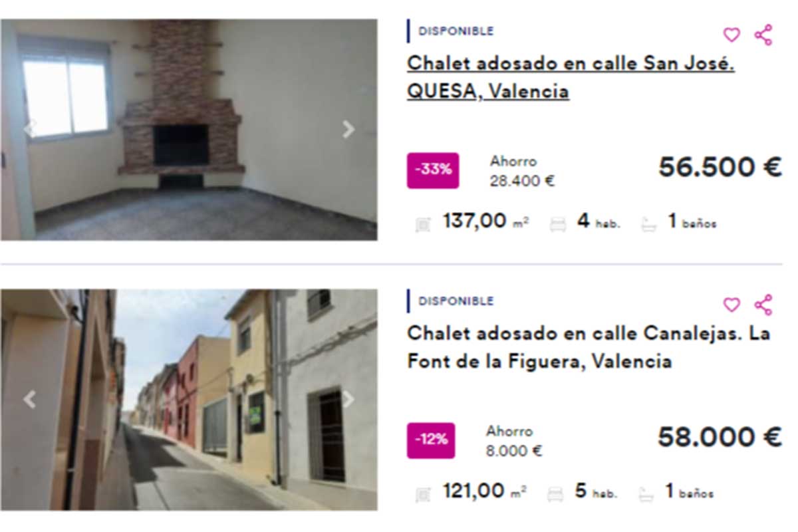Open Chalet adosado en calle San José link

coord(571,76)
